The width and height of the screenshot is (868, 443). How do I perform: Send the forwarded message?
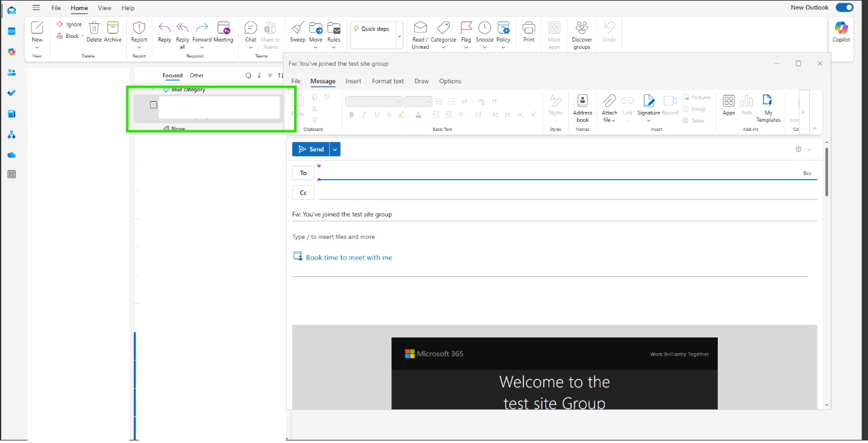click(x=311, y=149)
